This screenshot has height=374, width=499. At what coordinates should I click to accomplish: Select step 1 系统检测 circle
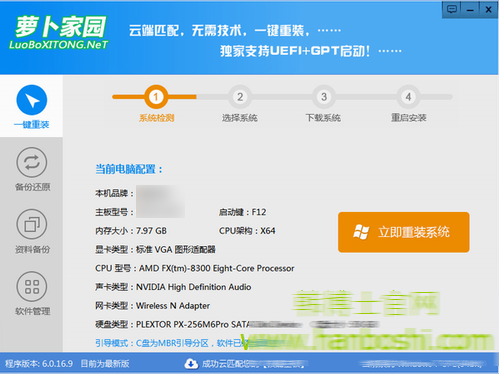(x=156, y=97)
